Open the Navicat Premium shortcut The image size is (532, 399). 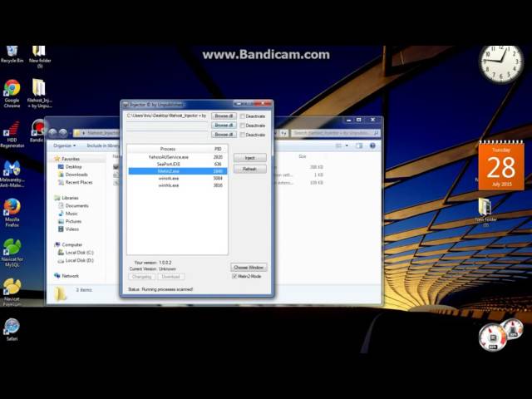(x=12, y=292)
